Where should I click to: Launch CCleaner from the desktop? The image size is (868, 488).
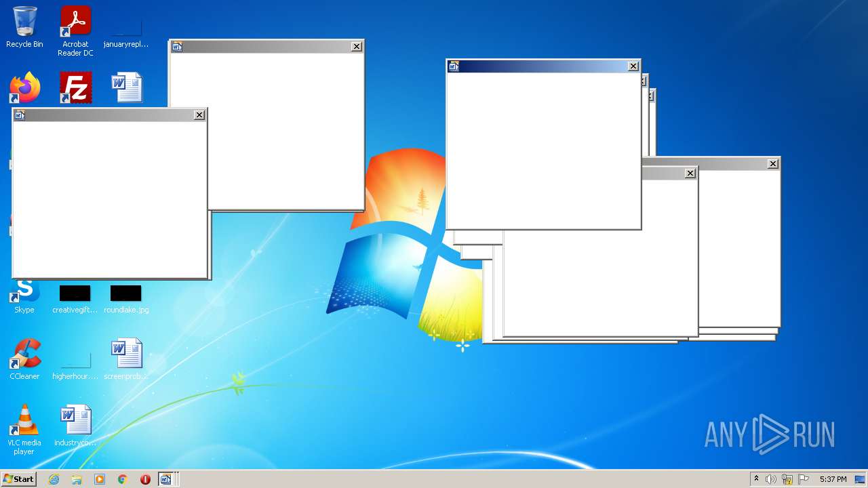(24, 359)
